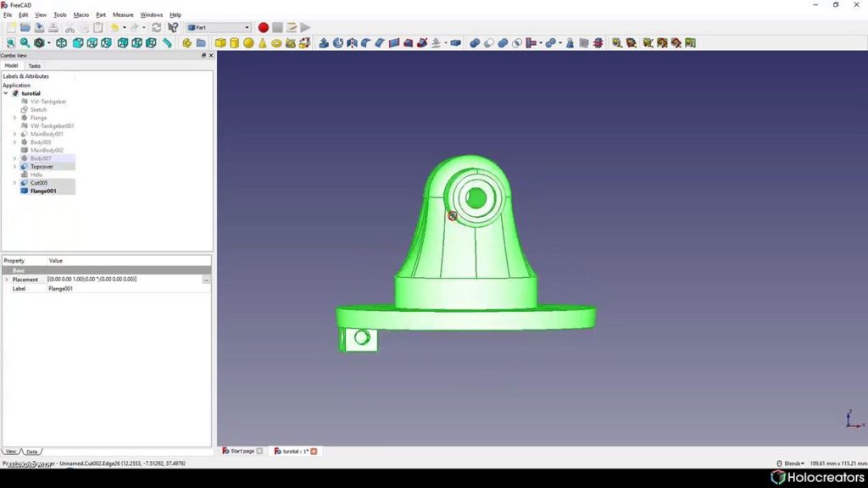Open the Windows menu
868x488 pixels.
tap(151, 15)
